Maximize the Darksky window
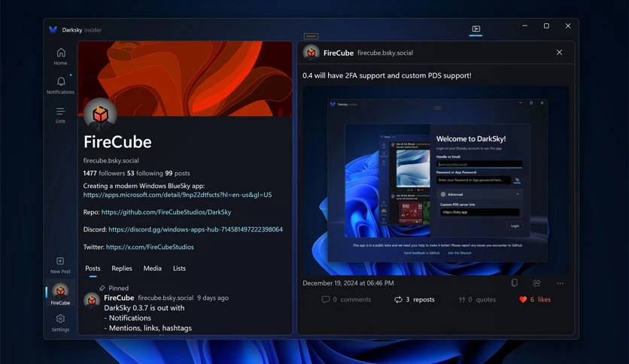 546,26
